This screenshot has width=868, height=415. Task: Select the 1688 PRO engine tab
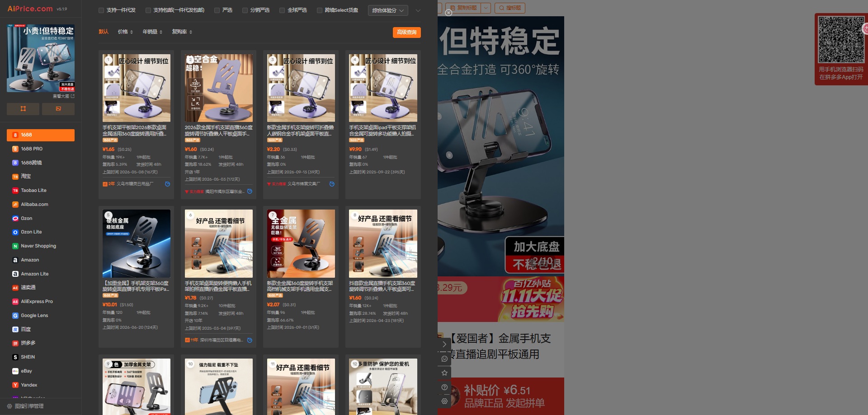pos(41,149)
